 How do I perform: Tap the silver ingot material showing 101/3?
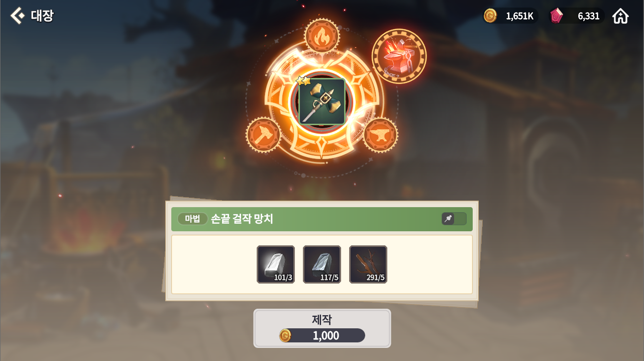(x=276, y=264)
